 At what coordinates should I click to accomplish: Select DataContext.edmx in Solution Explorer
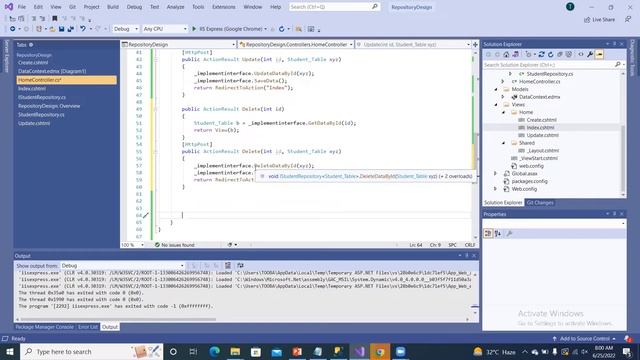(x=539, y=97)
